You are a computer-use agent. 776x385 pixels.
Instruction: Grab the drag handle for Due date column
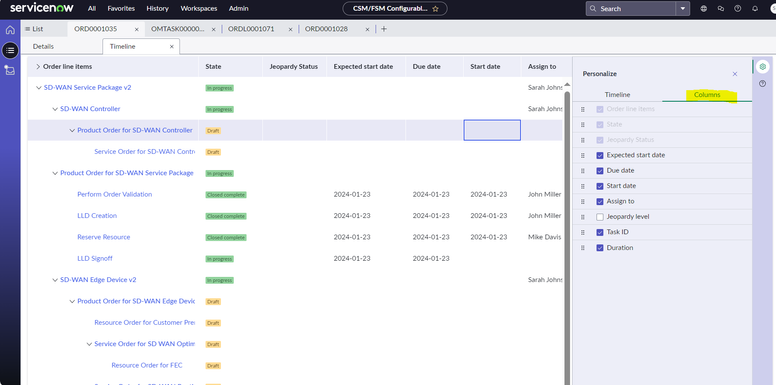(x=582, y=171)
